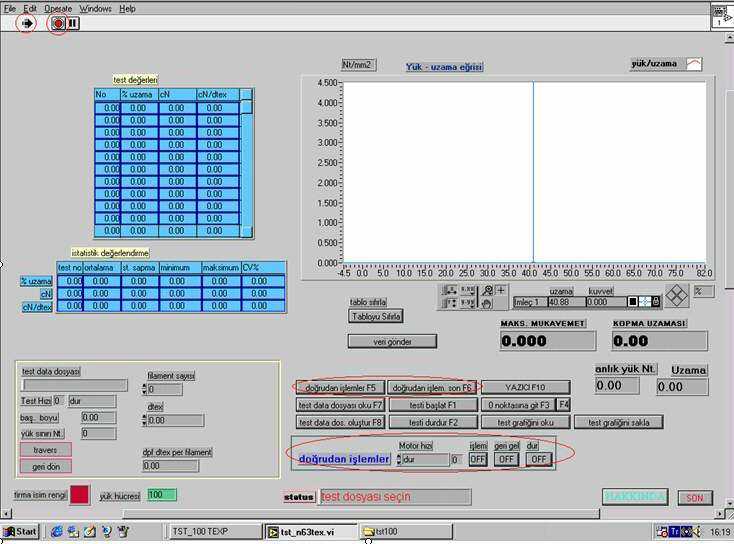Click the cursor mover diamond control
The height and width of the screenshot is (544, 734).
coord(677,296)
